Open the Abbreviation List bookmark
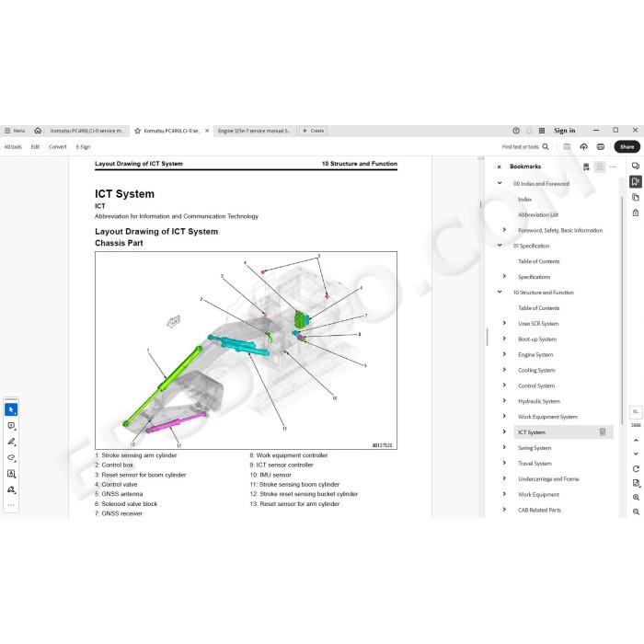The height and width of the screenshot is (644, 644). pos(538,214)
